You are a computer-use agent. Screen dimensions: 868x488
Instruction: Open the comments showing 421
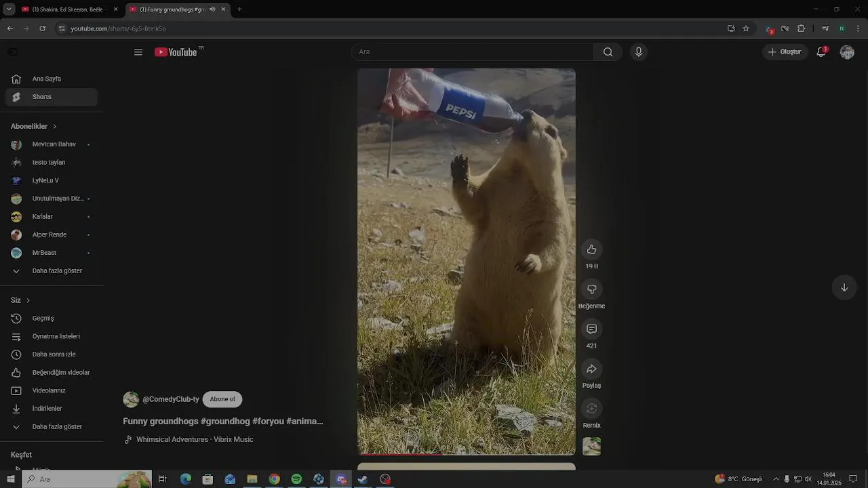point(592,329)
